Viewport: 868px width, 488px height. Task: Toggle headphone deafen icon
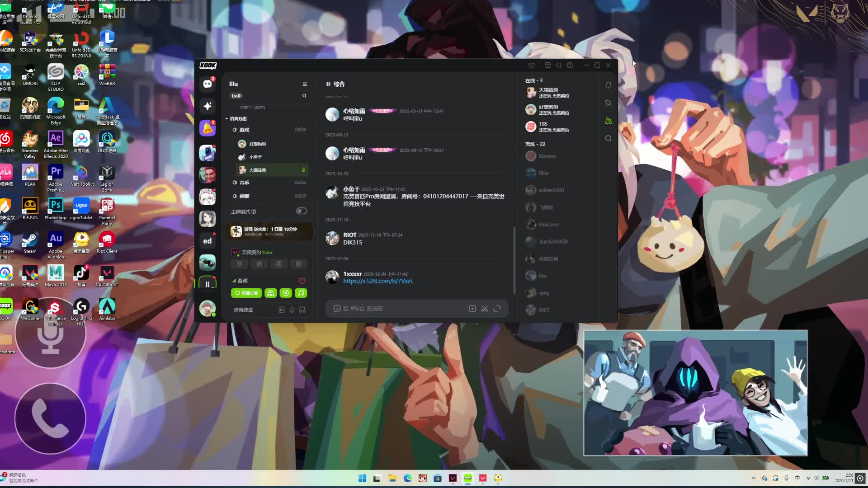click(x=302, y=310)
